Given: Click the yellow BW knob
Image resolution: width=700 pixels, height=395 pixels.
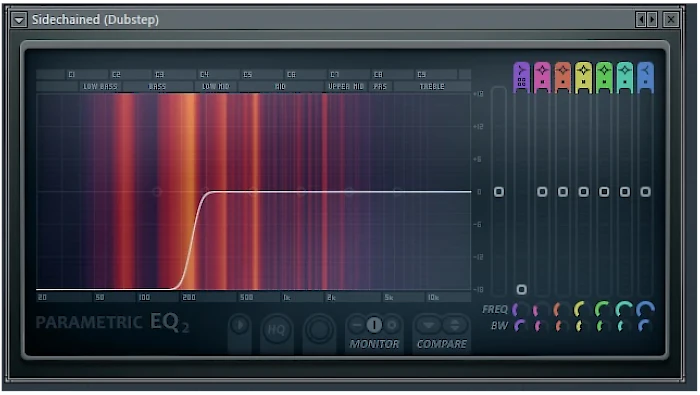Looking at the screenshot, I should click(582, 326).
